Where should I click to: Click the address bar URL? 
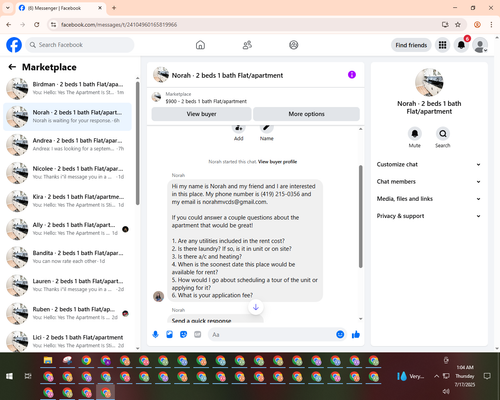(x=119, y=25)
